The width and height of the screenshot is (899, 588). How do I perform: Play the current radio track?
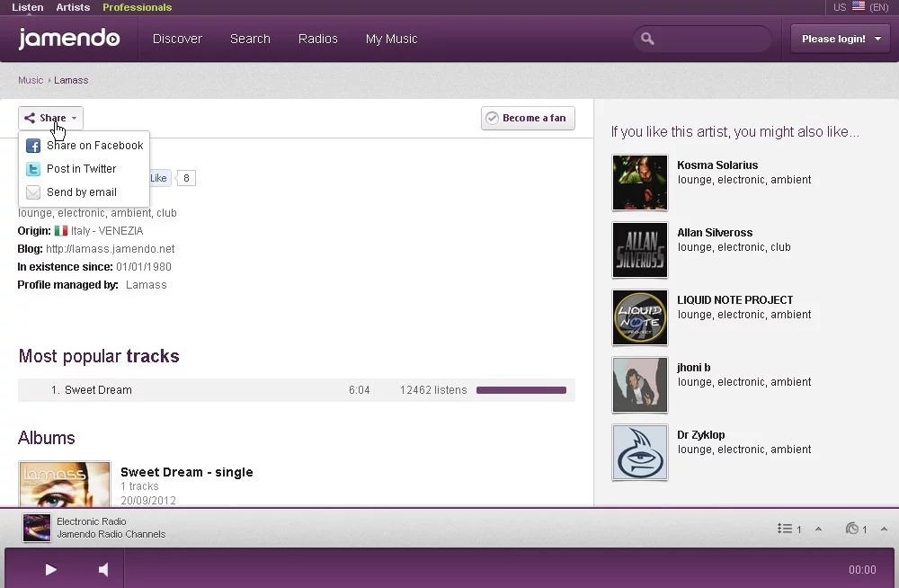point(51,569)
